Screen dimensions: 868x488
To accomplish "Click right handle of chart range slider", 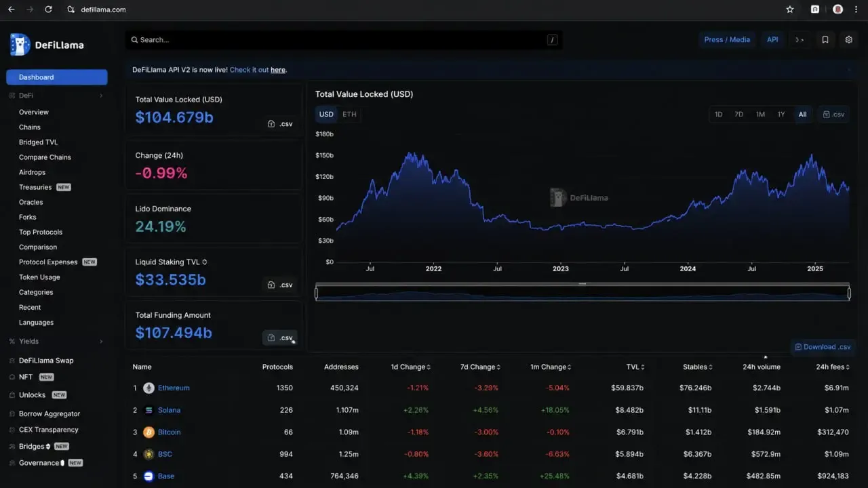I will pos(849,293).
